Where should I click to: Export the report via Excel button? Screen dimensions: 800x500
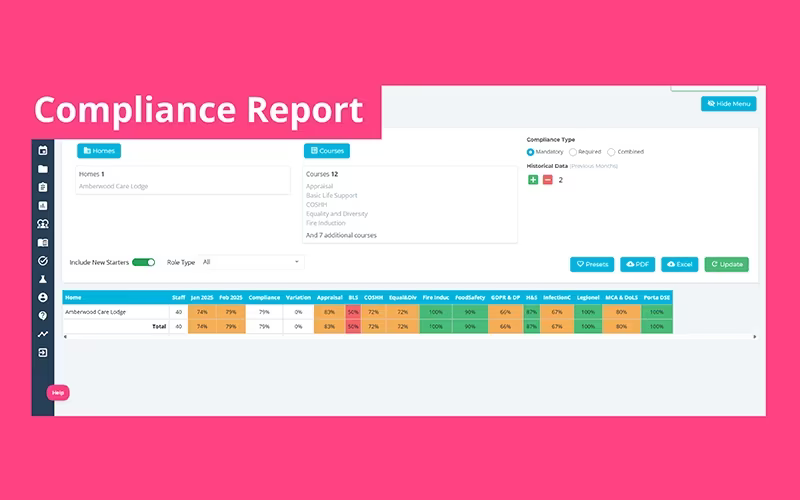tap(680, 264)
